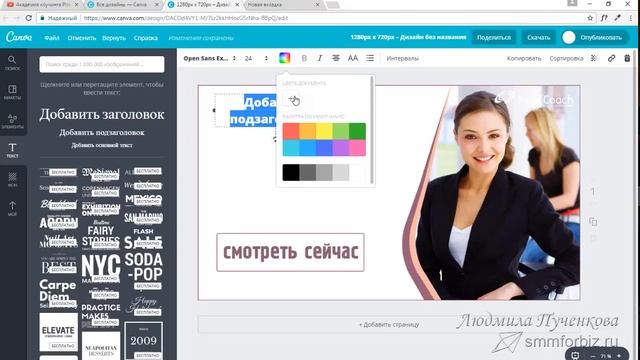This screenshot has width=640, height=360.
Task: Select 'смотреть сейчас' text on canvas
Action: (x=290, y=252)
